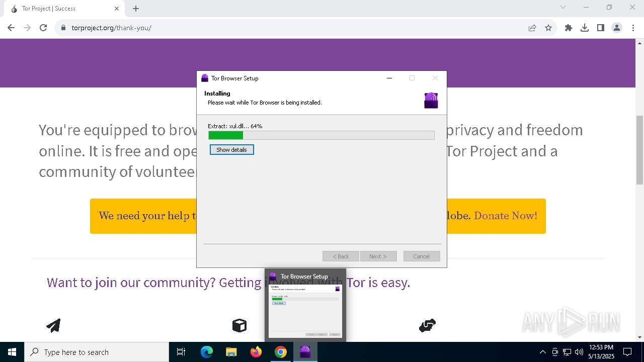
Task: Click the site lock icon in address bar
Action: [x=63, y=28]
